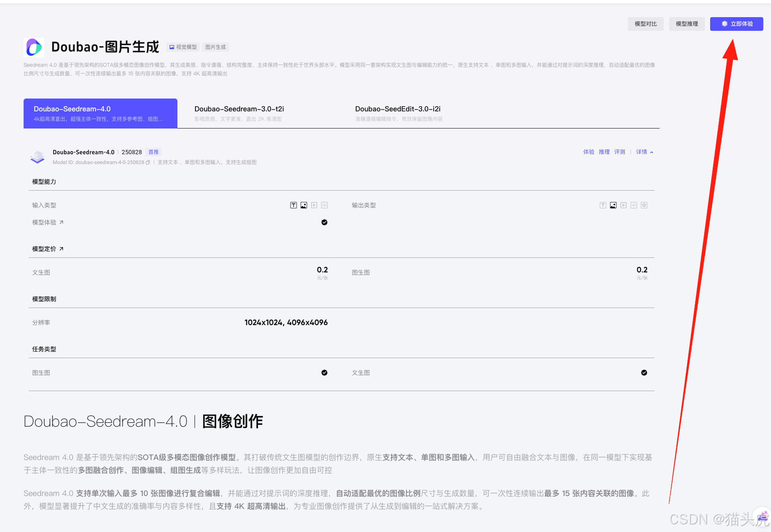Click the 模型对比 button
This screenshot has height=532, width=771.
point(645,24)
